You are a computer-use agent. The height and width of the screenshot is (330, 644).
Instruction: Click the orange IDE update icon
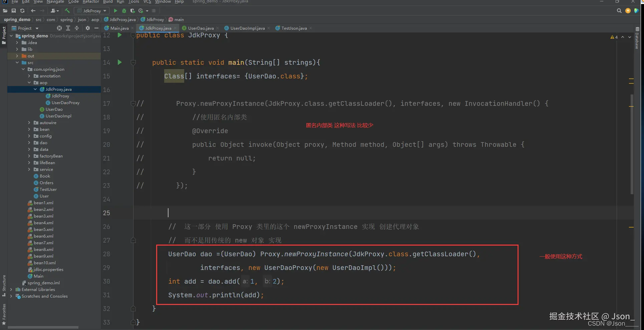tap(628, 11)
